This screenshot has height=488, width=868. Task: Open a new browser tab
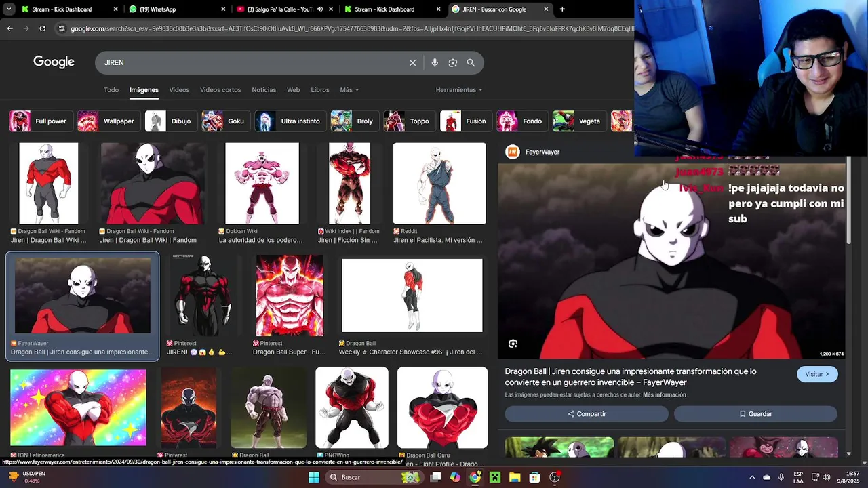coord(562,9)
